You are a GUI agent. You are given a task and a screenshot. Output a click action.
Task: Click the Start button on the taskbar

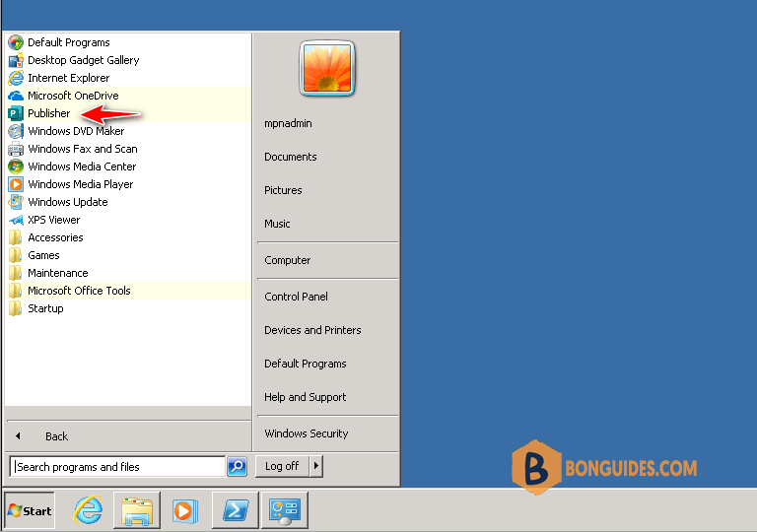tap(30, 510)
